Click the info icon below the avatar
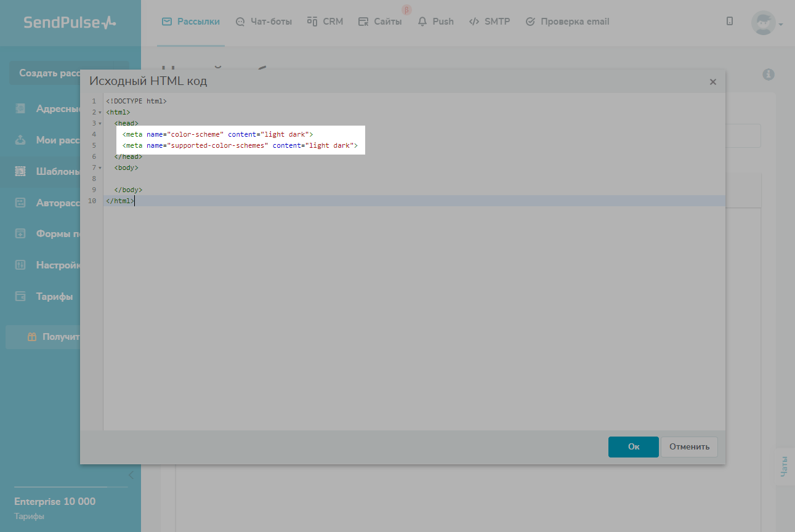Viewport: 795px width, 532px height. pyautogui.click(x=769, y=75)
